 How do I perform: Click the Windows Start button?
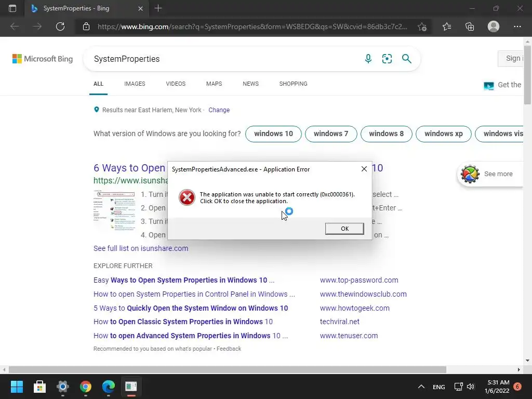[x=17, y=387]
